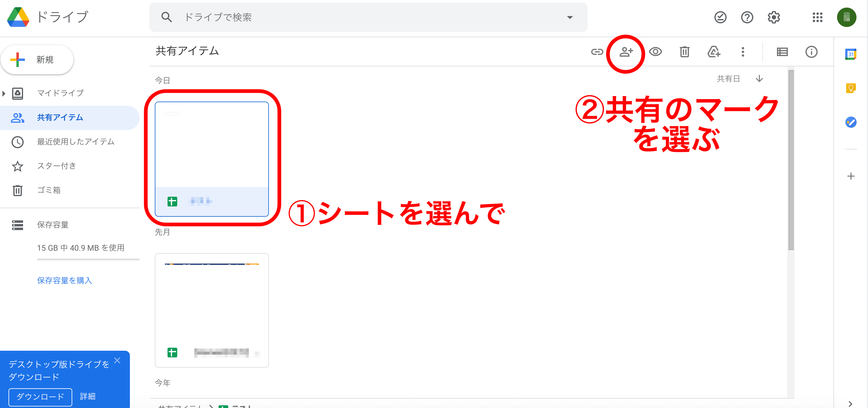Screen dimensions: 868x408
Task: Open スター付き from the sidebar
Action: [56, 166]
